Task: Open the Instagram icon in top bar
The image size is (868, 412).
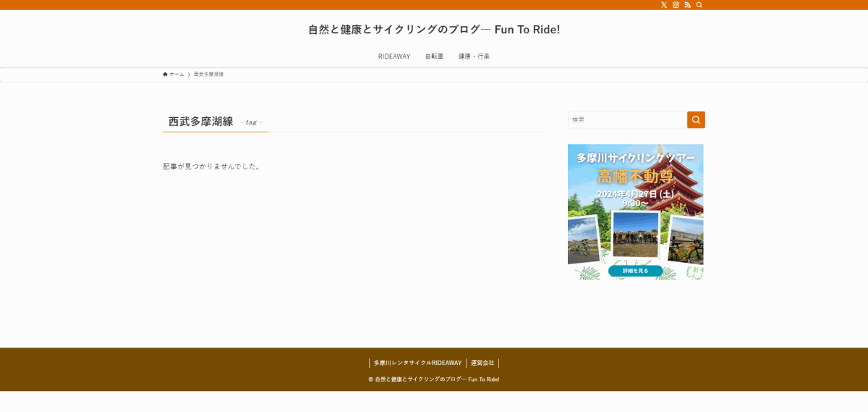Action: pos(676,5)
